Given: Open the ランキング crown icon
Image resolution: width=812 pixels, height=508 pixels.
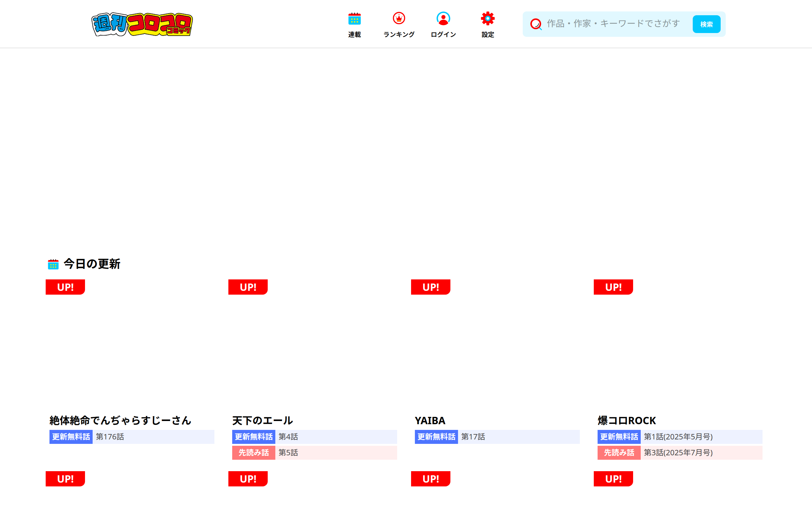Looking at the screenshot, I should point(399,18).
